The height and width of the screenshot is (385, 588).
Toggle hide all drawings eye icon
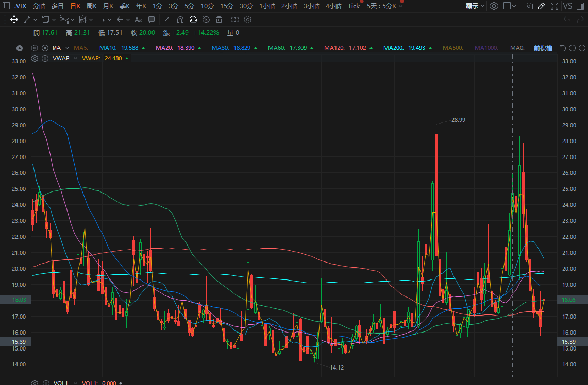206,20
